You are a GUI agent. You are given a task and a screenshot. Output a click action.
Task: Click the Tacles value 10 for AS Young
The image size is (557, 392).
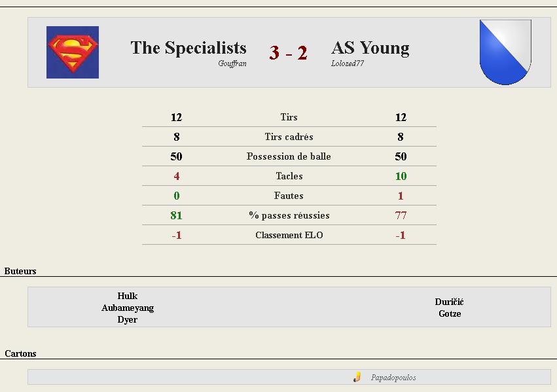click(x=401, y=176)
